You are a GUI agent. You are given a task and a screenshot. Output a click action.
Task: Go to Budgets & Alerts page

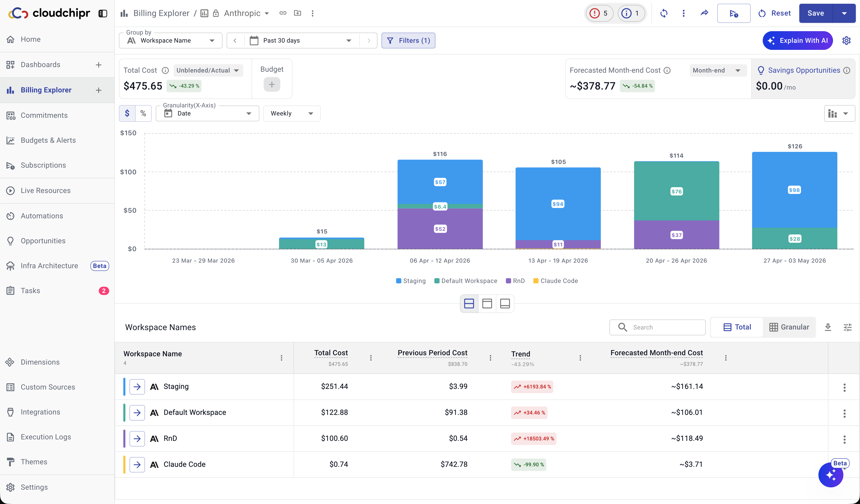pyautogui.click(x=48, y=140)
